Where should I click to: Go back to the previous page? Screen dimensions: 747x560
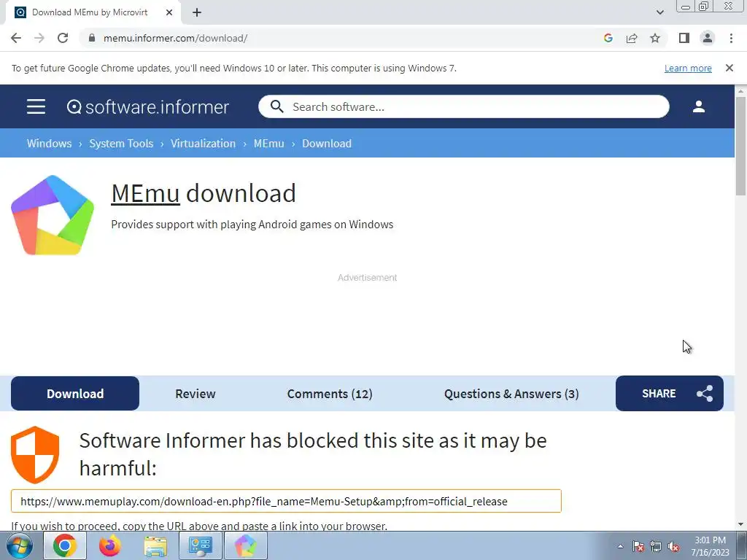point(16,38)
